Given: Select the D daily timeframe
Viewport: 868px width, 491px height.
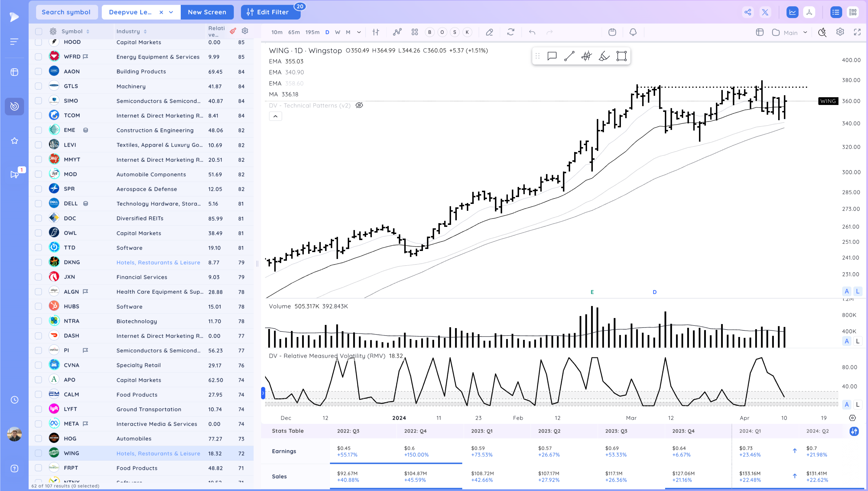Looking at the screenshot, I should click(x=327, y=32).
